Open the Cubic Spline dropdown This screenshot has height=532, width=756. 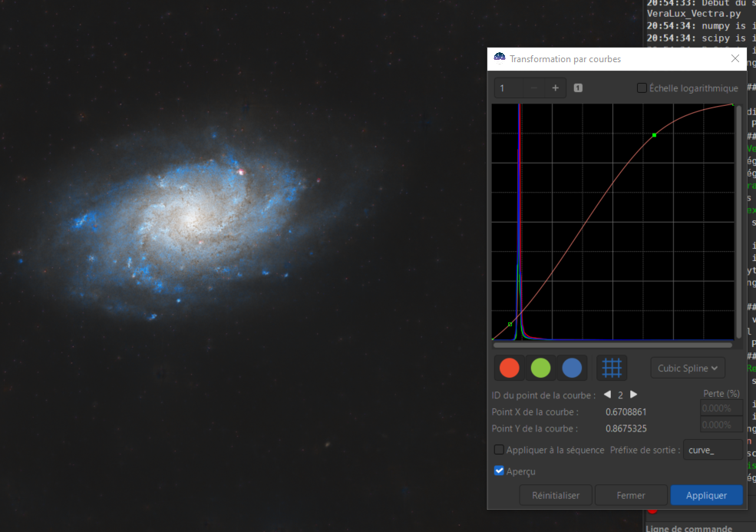coord(687,368)
